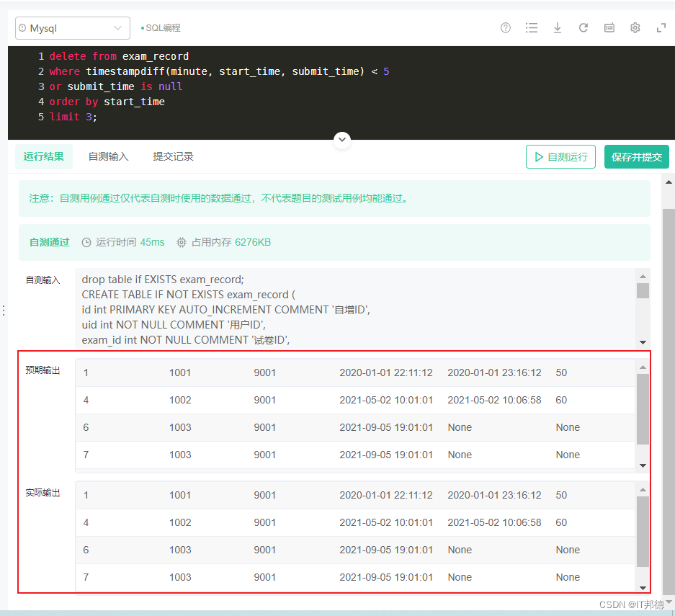Click the 自测通过 status text
675x616 pixels.
point(49,242)
